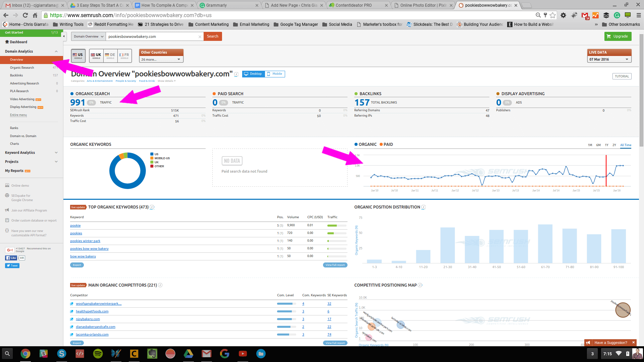Viewport: 644px width, 362px height.
Task: Show more bookmarks chevron
Action: click(596, 24)
